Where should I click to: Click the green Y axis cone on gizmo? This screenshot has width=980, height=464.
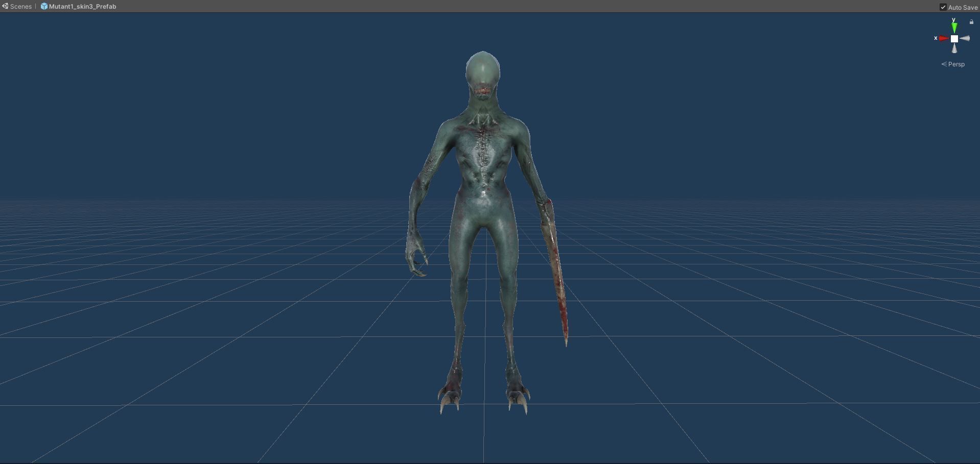click(954, 28)
